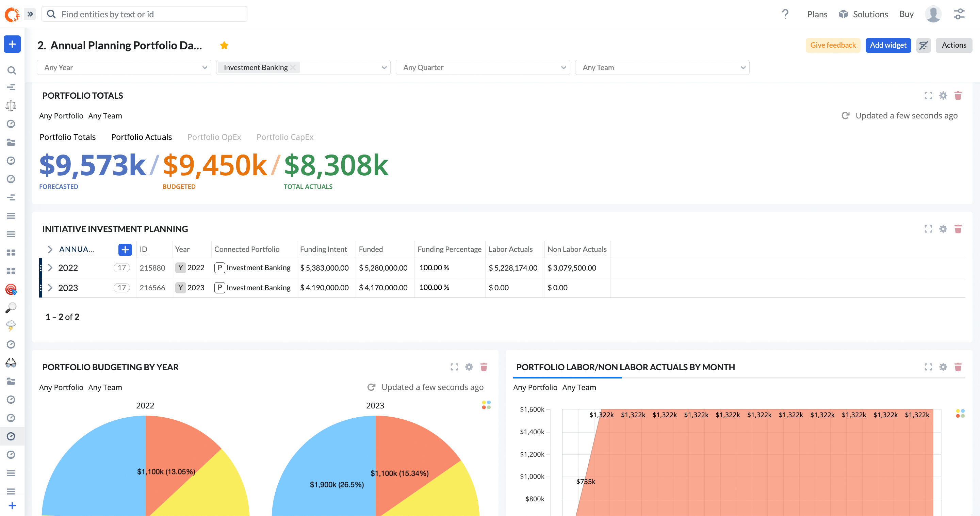Click the blue plus create button in sidebar
Viewport: 980px width, 516px height.
point(12,44)
